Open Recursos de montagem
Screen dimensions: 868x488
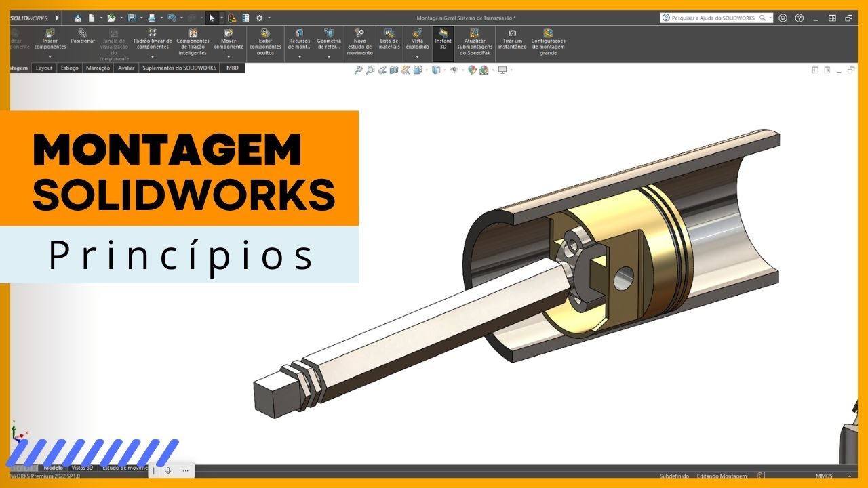(299, 40)
